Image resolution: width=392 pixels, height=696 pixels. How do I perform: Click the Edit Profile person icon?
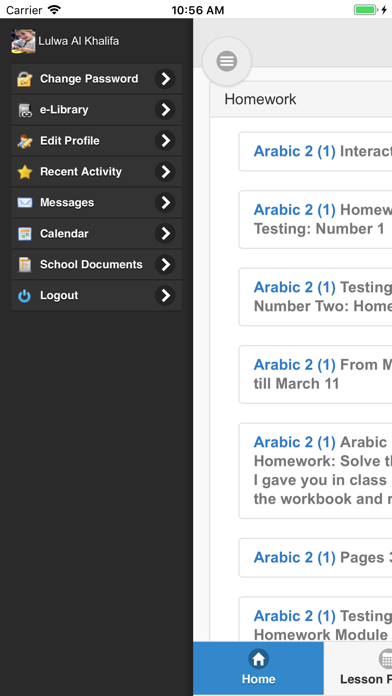point(24,141)
